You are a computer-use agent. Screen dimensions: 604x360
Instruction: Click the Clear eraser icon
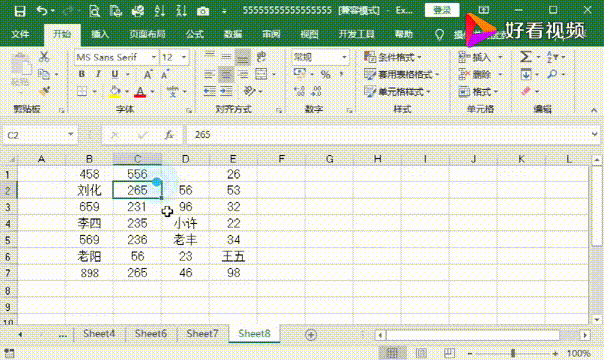(526, 91)
